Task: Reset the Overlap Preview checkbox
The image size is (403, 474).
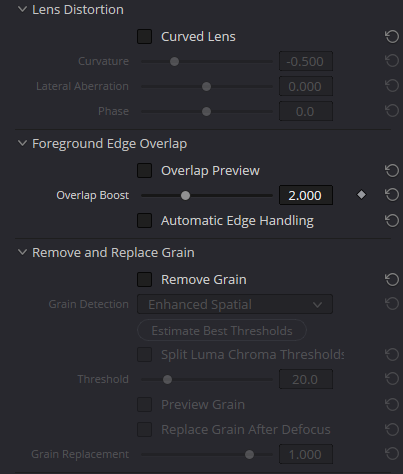Action: click(x=392, y=170)
